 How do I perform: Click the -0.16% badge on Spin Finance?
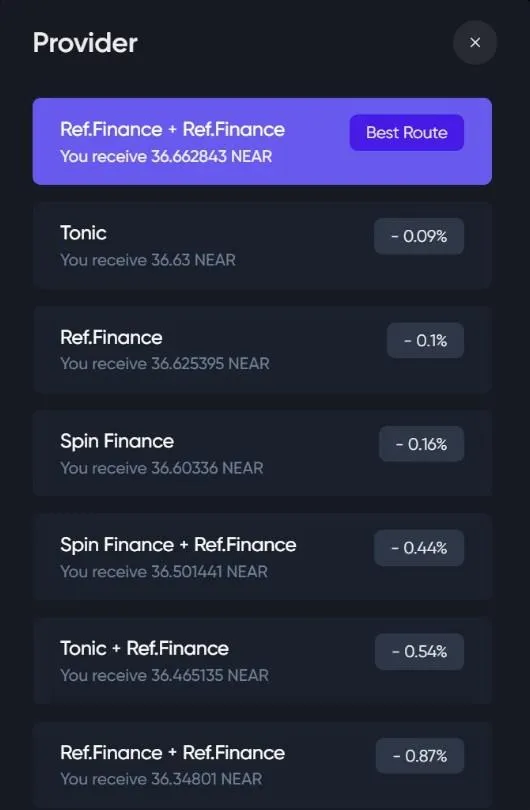[x=421, y=444]
